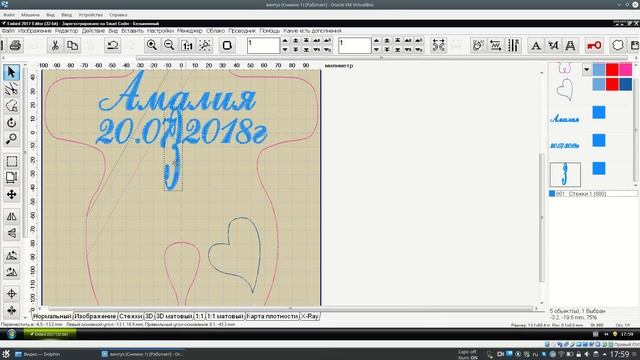Switch to the 3D матовый view tab
The width and height of the screenshot is (640, 360).
(x=174, y=316)
